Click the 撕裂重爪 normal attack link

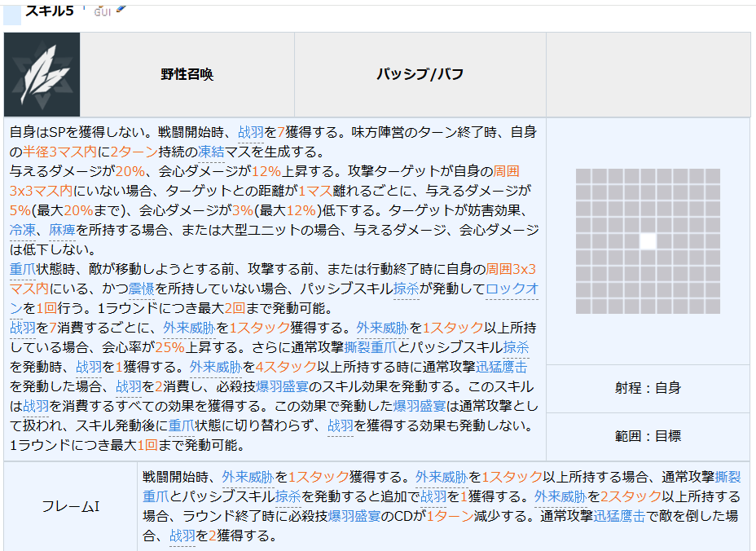tap(371, 347)
